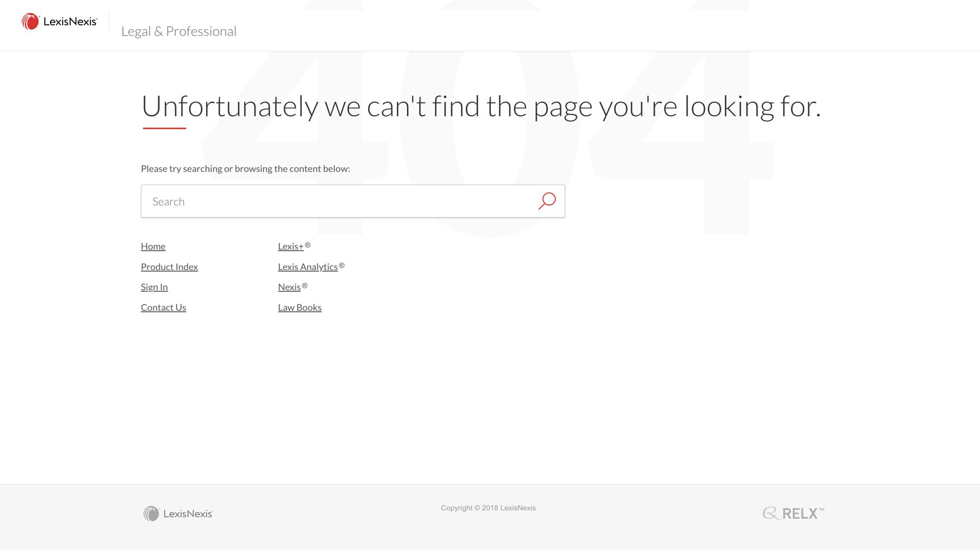Viewport: 980px width, 551px height.
Task: Click the RELX symbol left of the RELX text
Action: coord(771,513)
